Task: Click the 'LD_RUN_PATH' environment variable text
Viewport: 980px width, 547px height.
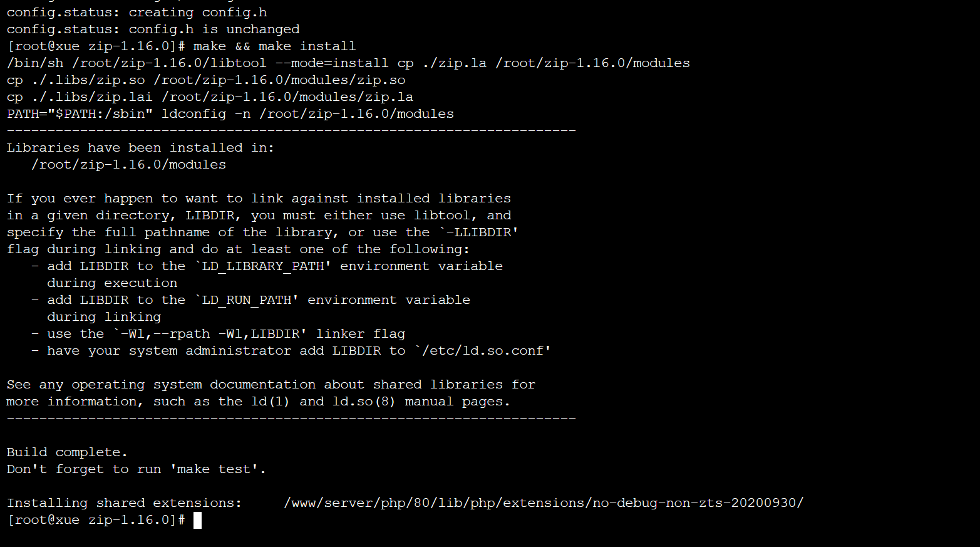Action: coord(247,300)
